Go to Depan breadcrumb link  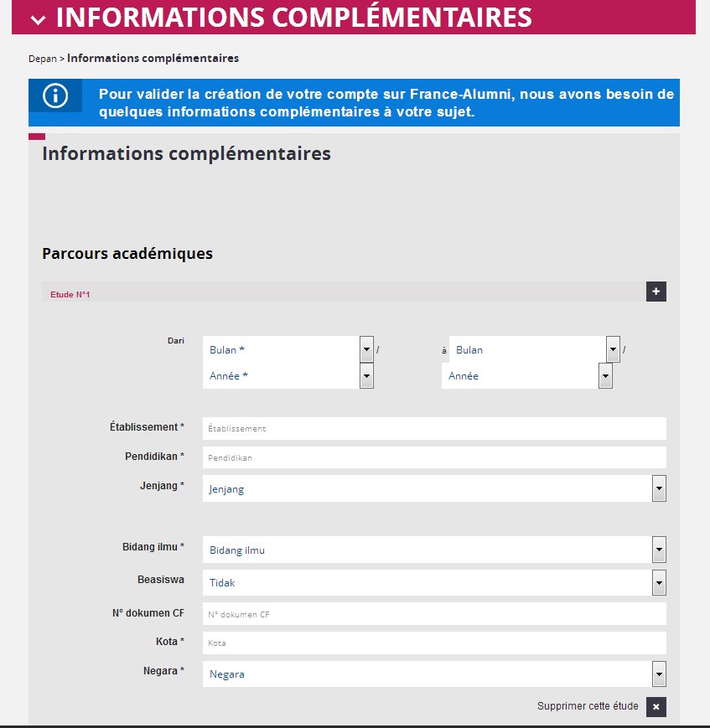[x=42, y=59]
